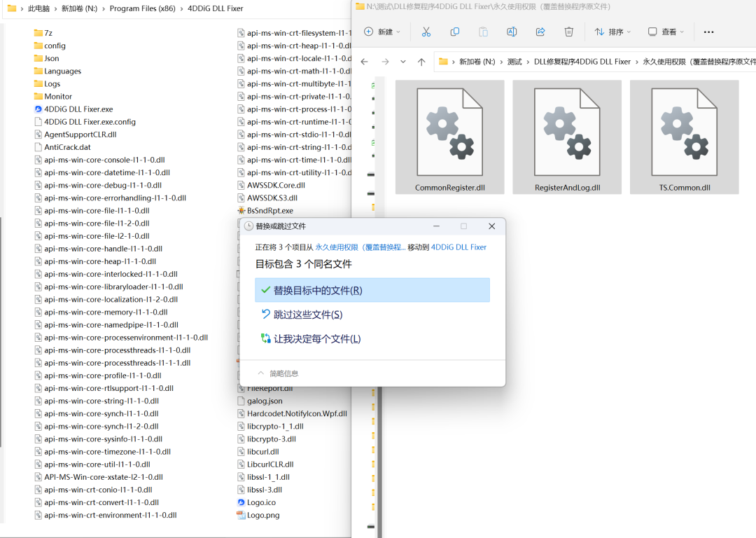Click 测试 in right window breadcrumb
This screenshot has width=756, height=538.
tap(514, 62)
